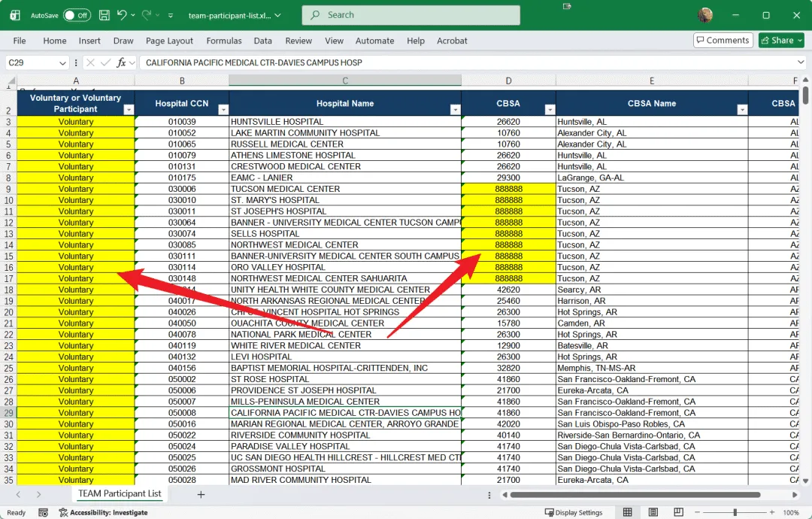Open the Formulas tab
The height and width of the screenshot is (519, 812).
pos(224,41)
